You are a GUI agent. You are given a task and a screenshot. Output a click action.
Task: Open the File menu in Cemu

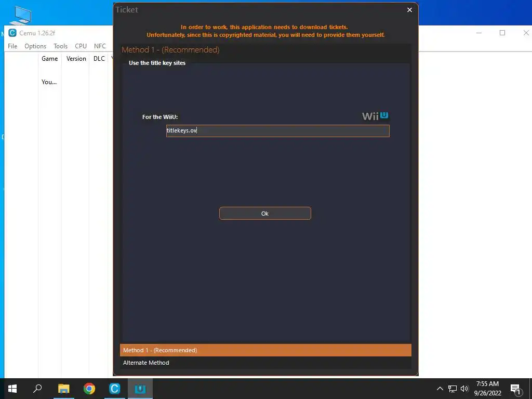[12, 46]
